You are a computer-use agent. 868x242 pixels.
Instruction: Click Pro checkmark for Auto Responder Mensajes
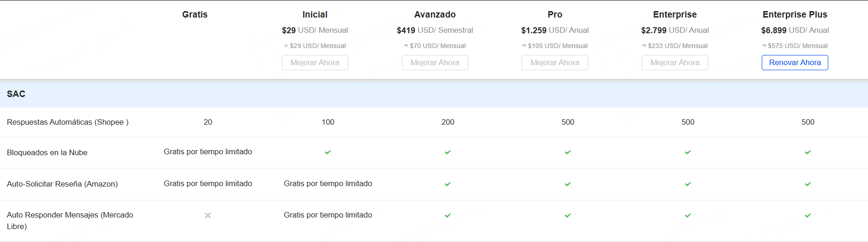point(568,215)
